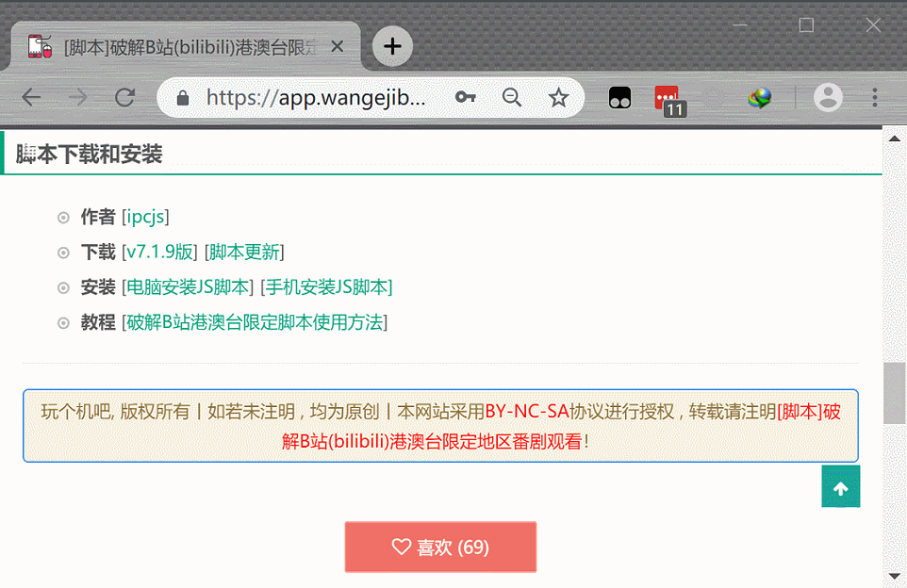Viewport: 907px width, 588px height.
Task: Open 电脑安装JS脚本 guide
Action: [x=188, y=287]
